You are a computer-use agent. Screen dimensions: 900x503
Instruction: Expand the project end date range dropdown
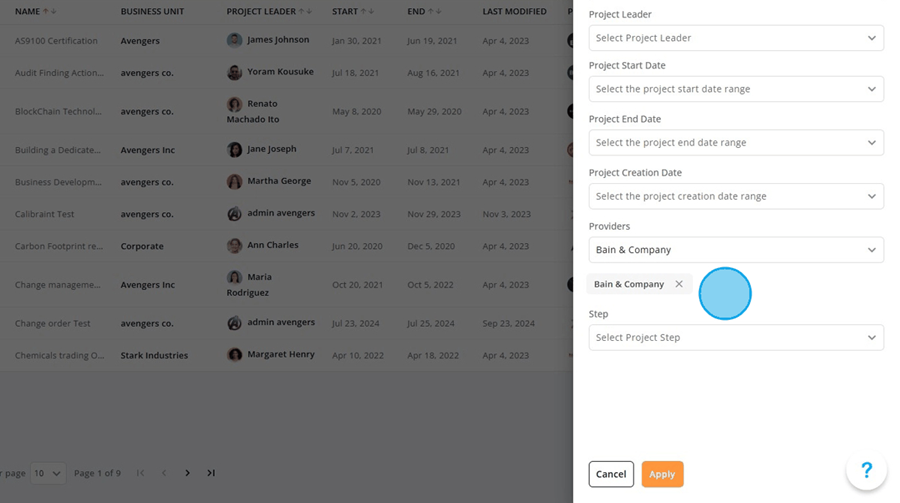(x=736, y=142)
